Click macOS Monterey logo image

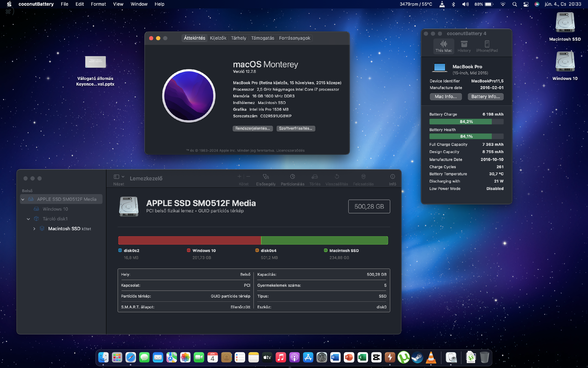coord(189,96)
